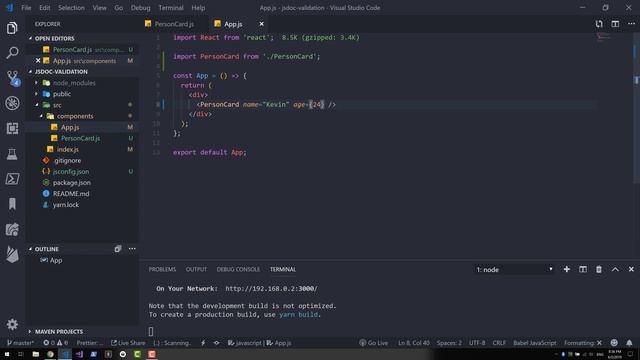Open the File menu
640x360 pixels.
(26, 8)
